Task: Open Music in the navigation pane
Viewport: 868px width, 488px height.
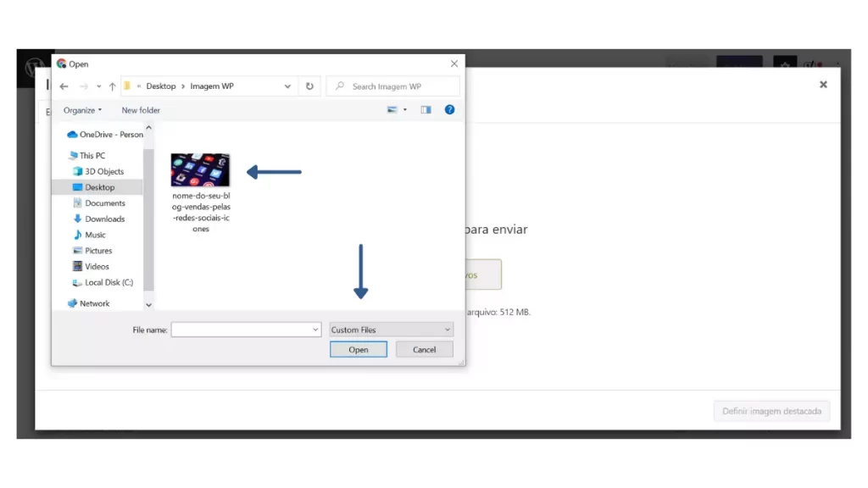Action: point(89,235)
